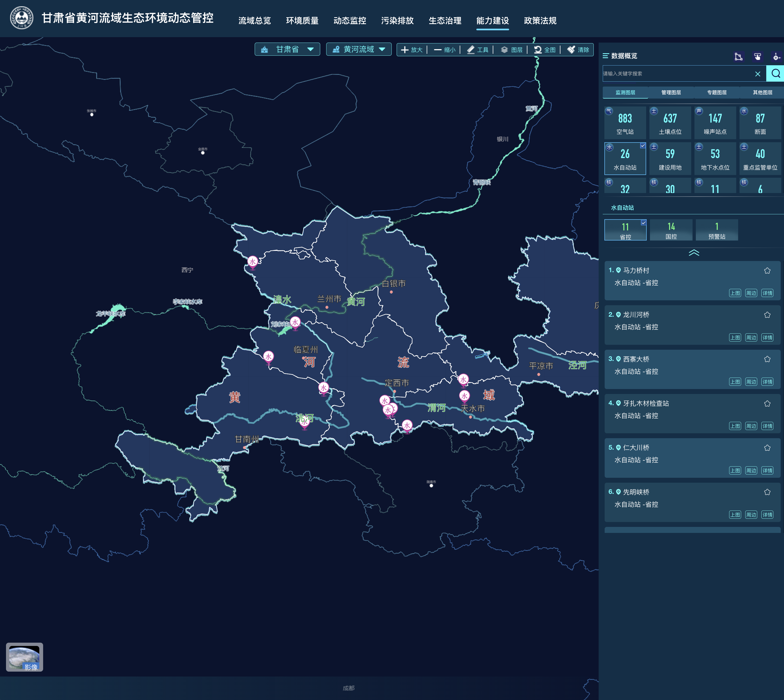The image size is (784, 700).
Task: Favorite the 先明峡桥 station star
Action: (767, 492)
